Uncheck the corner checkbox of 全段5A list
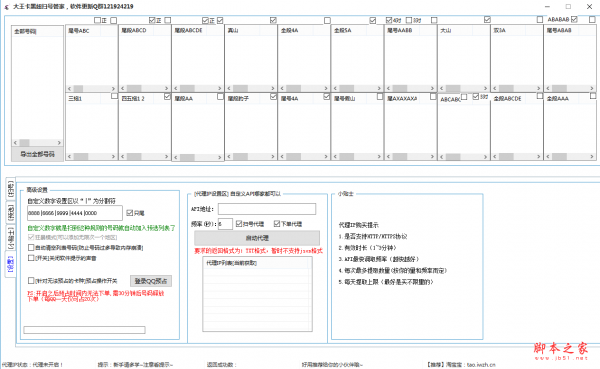The height and width of the screenshot is (369, 600). (373, 20)
